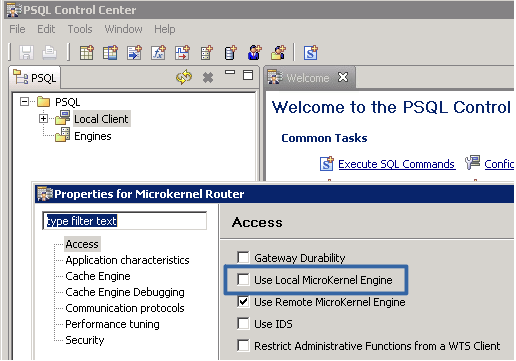
Task: Click the Local Client computer icon
Action: (x=63, y=118)
